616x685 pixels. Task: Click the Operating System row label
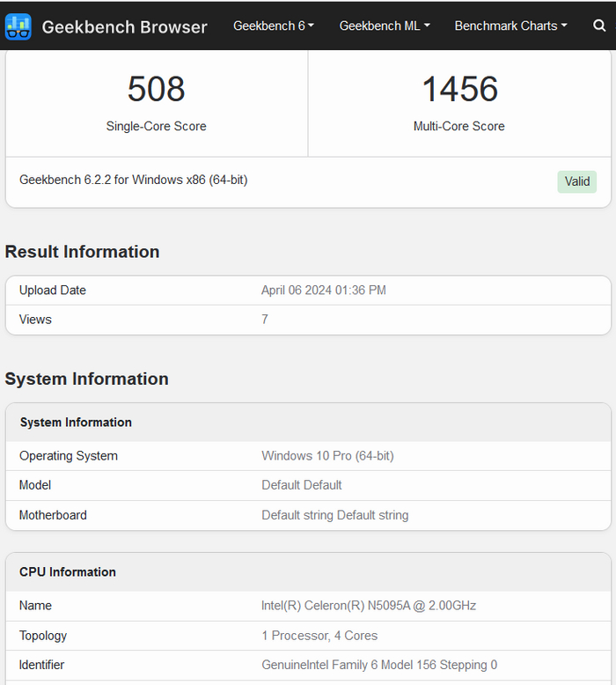click(x=69, y=456)
